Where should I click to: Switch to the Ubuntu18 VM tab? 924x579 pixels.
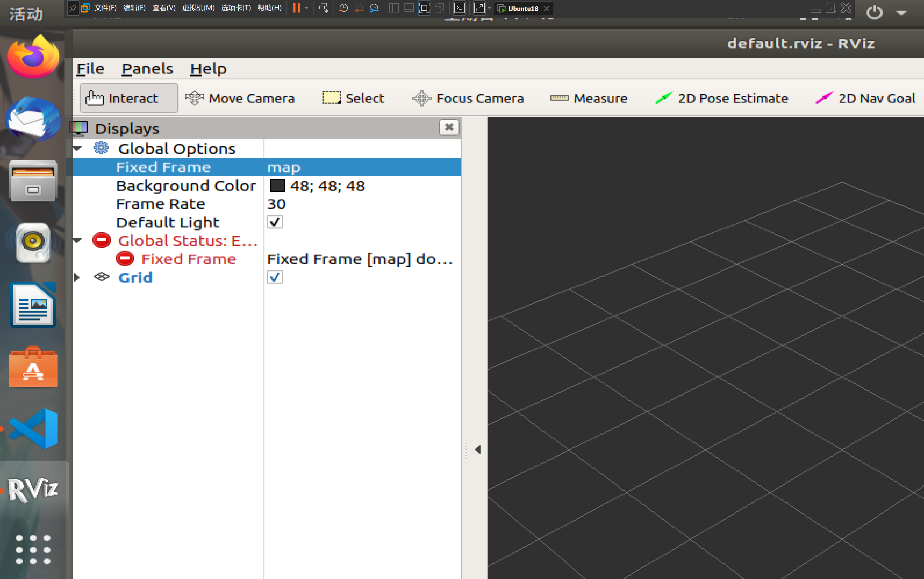coord(523,8)
